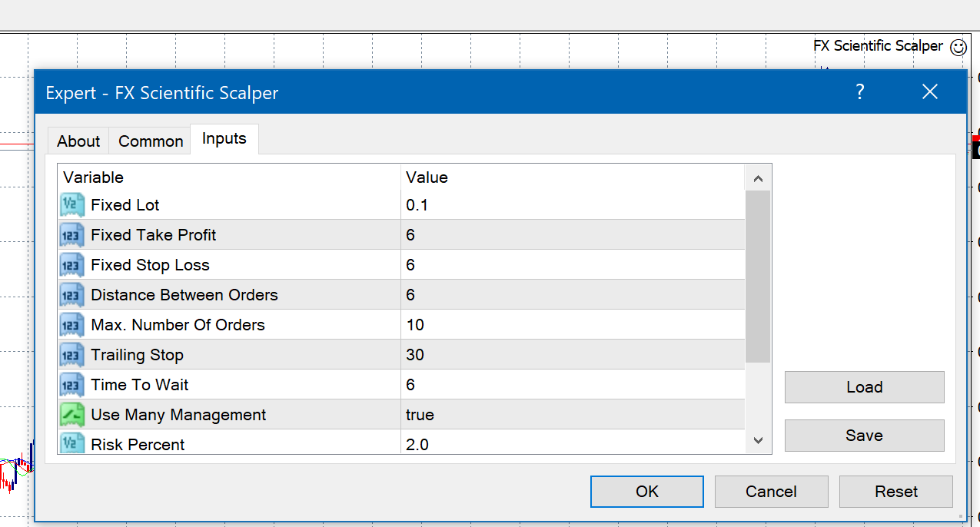Click the vertical scrollbar thumb
The image size is (980, 527).
click(758, 277)
